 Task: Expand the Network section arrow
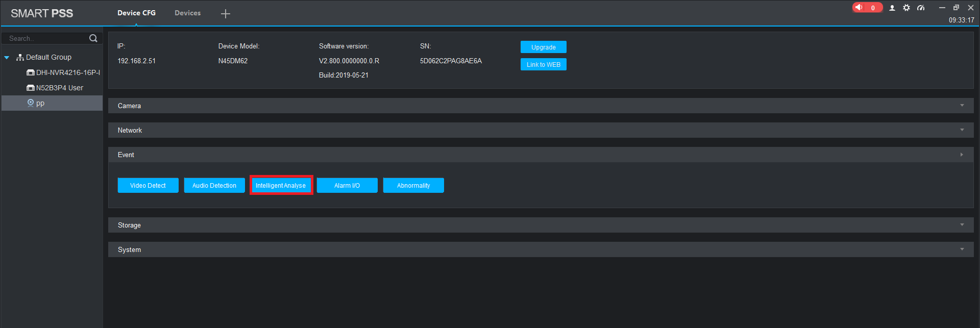tap(962, 130)
